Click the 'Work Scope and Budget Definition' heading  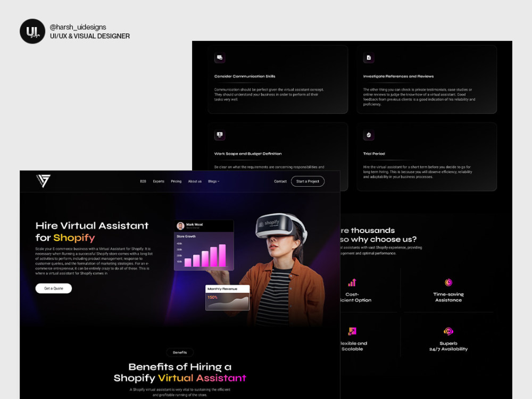(x=248, y=154)
